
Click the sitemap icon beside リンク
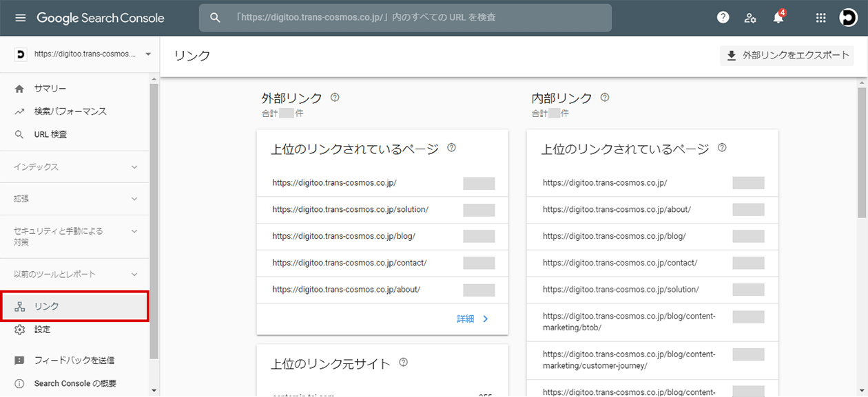click(x=19, y=307)
